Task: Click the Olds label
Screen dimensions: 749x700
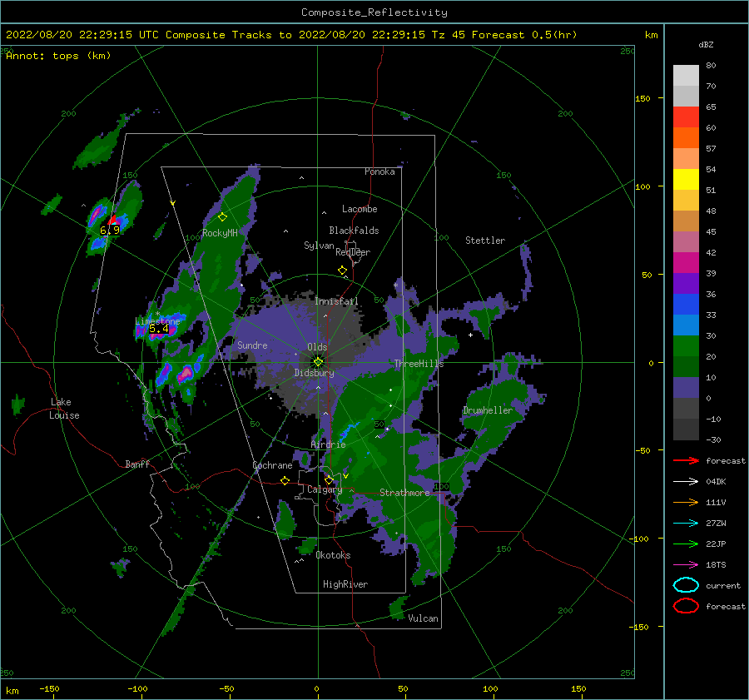Action: pos(317,347)
